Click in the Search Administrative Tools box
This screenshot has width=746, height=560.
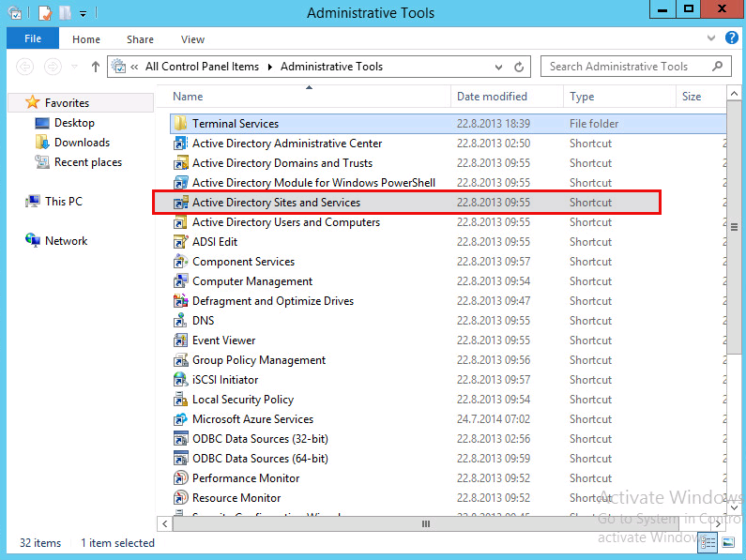(x=635, y=67)
